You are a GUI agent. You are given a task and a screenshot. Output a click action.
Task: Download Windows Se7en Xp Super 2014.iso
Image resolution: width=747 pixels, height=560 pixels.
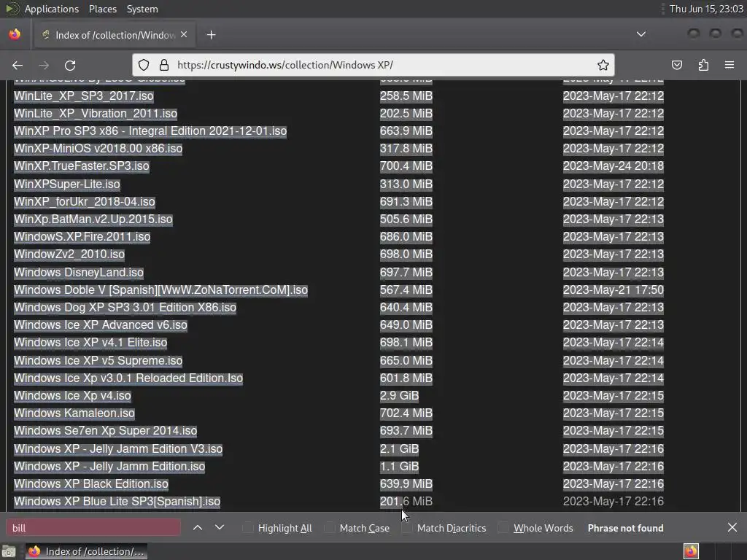(x=105, y=431)
